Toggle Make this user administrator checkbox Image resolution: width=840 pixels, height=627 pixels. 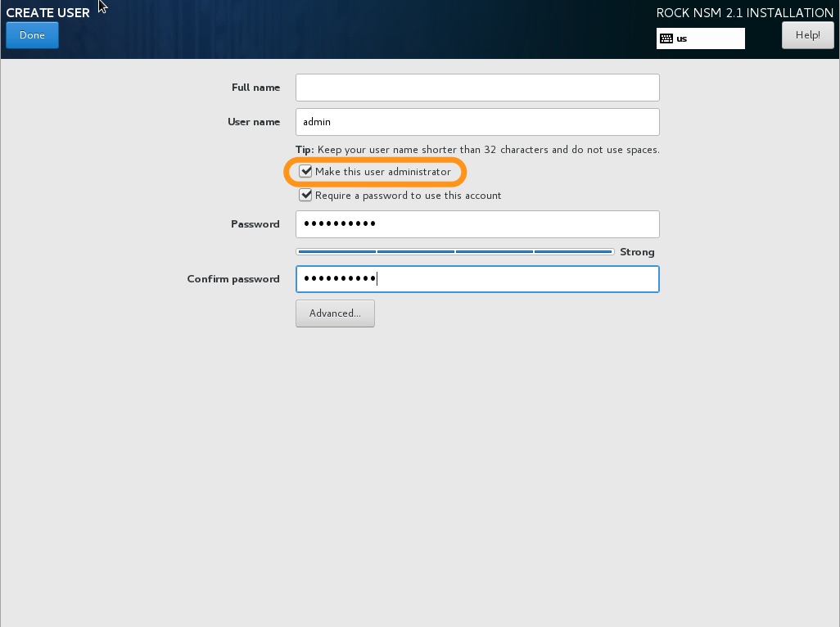305,171
